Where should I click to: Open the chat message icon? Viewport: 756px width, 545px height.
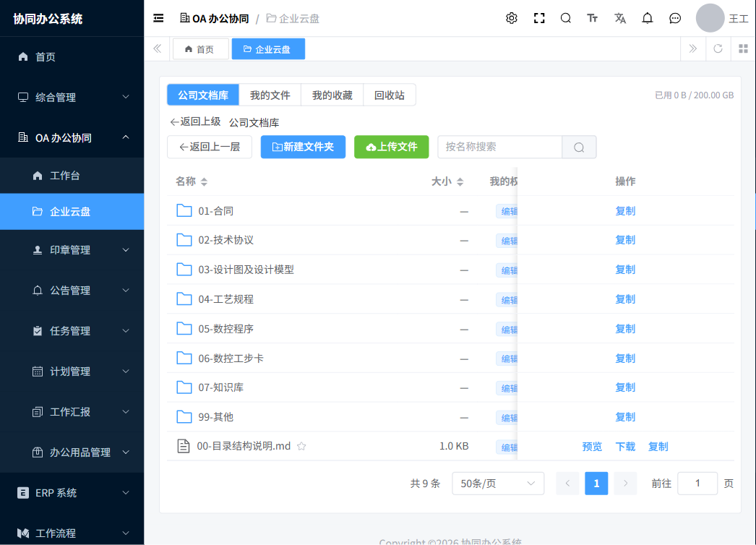tap(675, 18)
